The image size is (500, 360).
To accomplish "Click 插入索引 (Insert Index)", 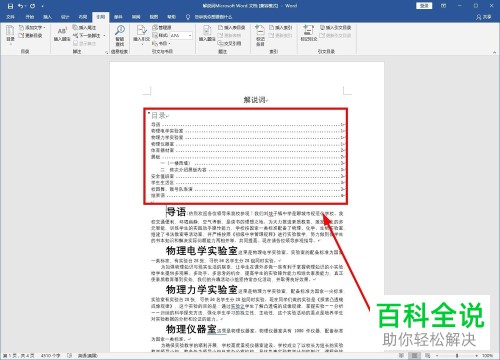I will coord(280,27).
